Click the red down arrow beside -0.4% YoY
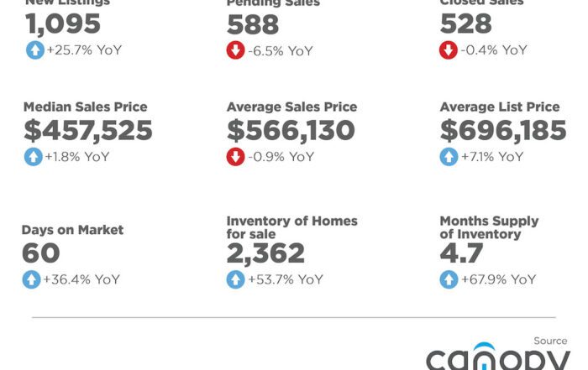588x370 pixels. tap(449, 50)
